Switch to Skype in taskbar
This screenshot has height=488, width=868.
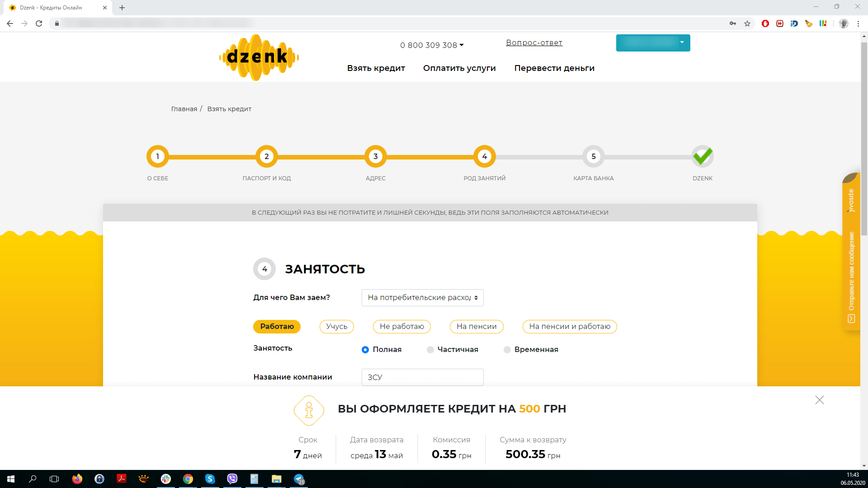210,479
